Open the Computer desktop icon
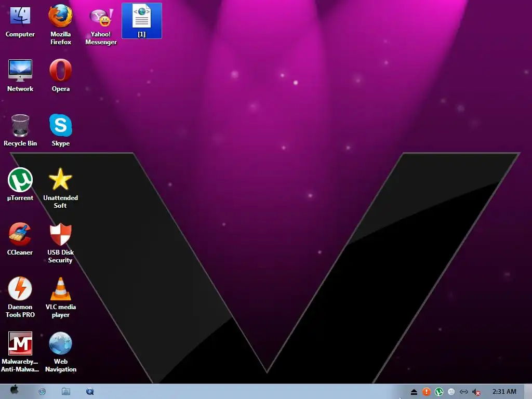This screenshot has height=399, width=532. [20, 21]
